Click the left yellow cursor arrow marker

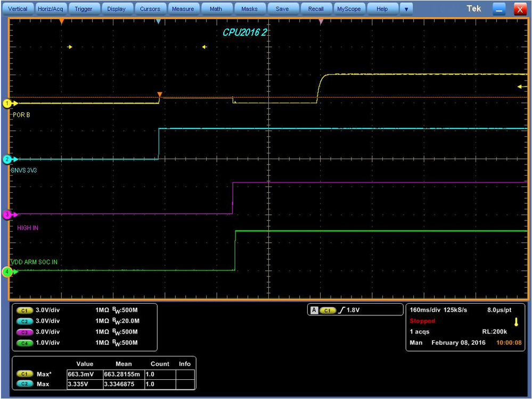point(70,47)
